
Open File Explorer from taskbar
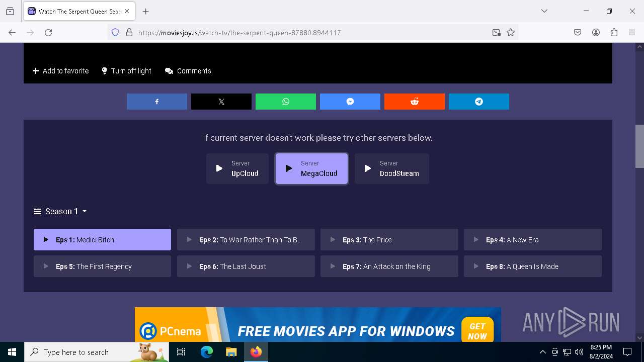(231, 352)
